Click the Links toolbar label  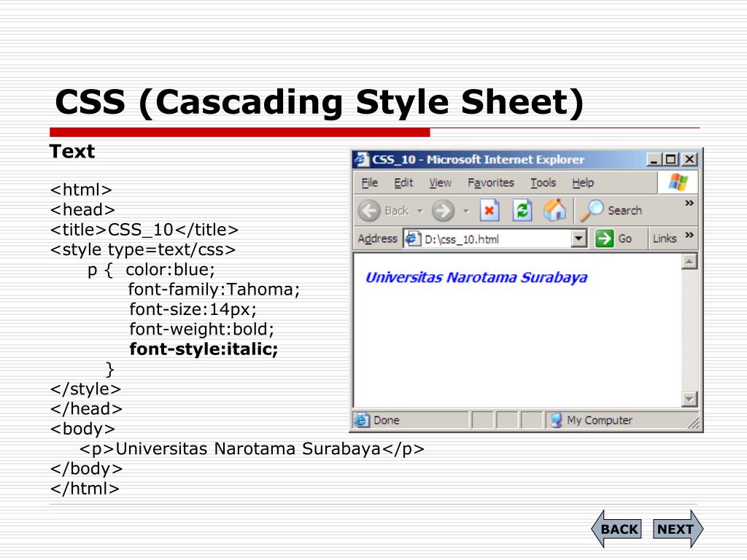point(665,238)
